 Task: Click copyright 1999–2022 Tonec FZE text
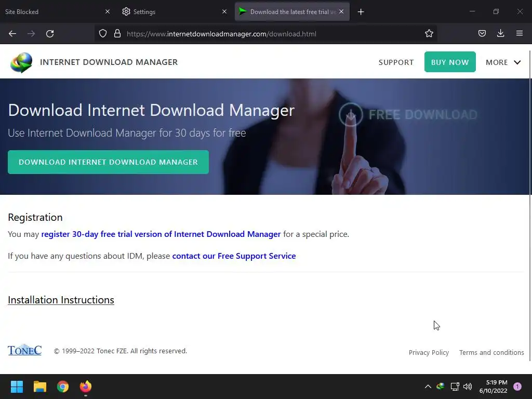pyautogui.click(x=121, y=351)
